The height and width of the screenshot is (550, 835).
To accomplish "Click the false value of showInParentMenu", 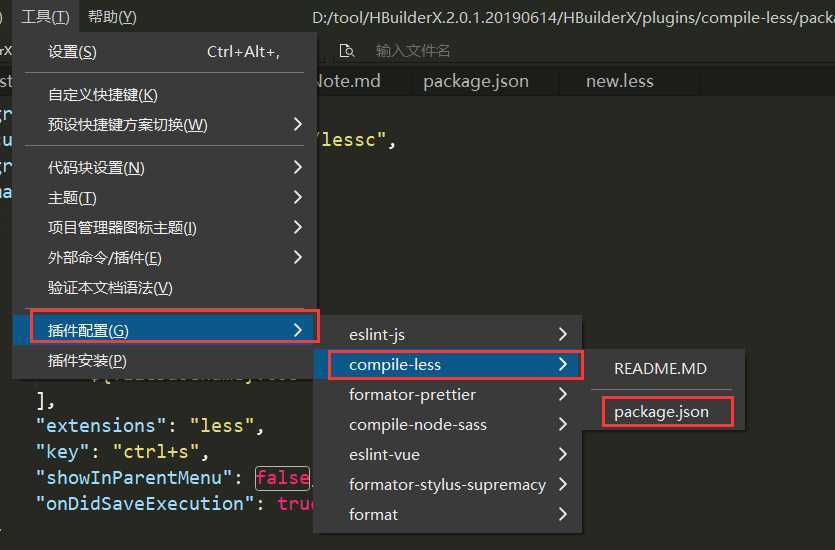I will [282, 478].
